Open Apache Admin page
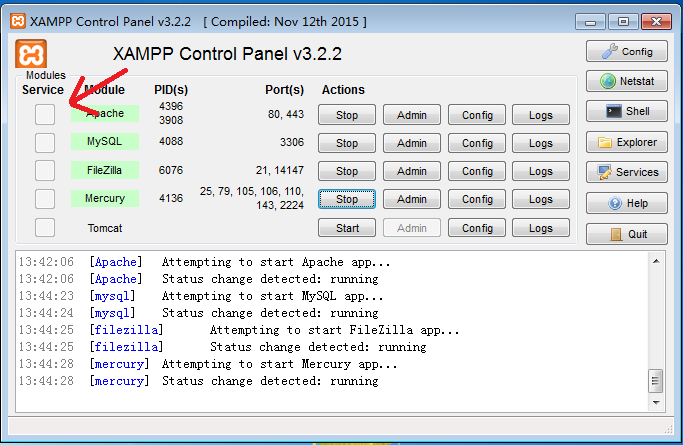This screenshot has width=683, height=445. (412, 115)
